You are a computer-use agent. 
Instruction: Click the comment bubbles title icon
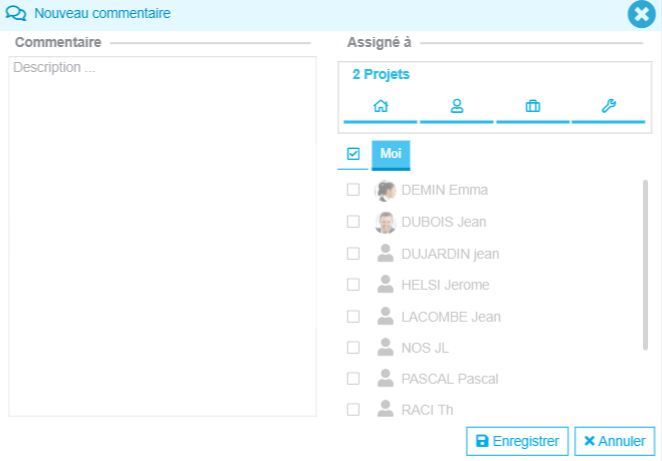pyautogui.click(x=16, y=13)
